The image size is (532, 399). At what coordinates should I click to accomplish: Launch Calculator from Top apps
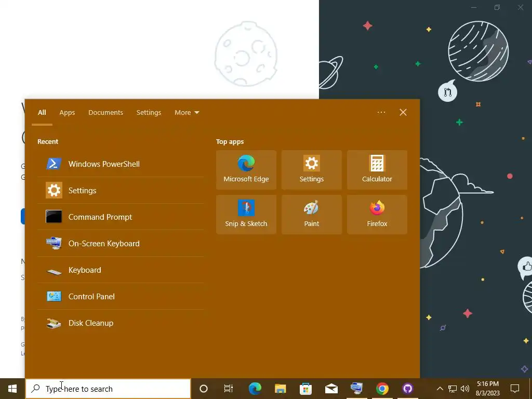pos(377,170)
